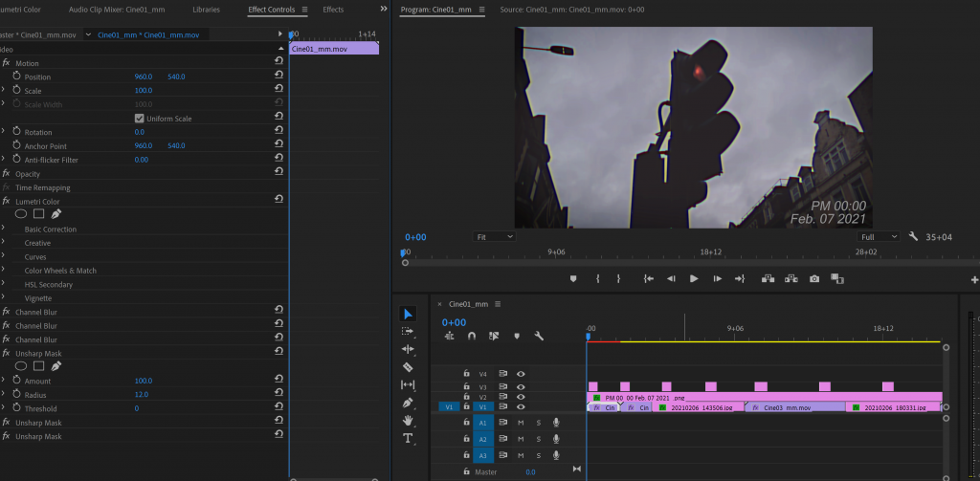Reset Position parameter
Image resolution: width=980 pixels, height=481 pixels.
pyautogui.click(x=278, y=77)
